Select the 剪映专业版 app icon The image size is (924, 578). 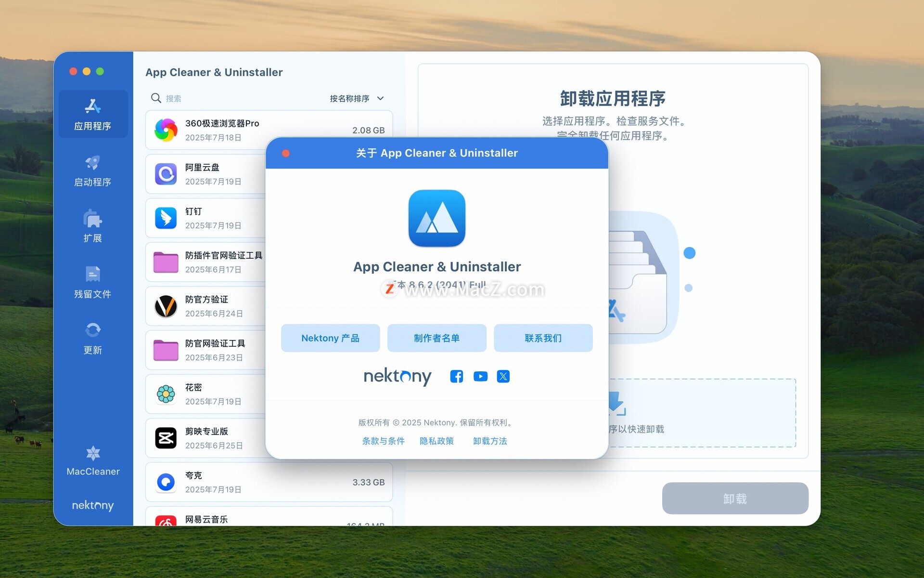[x=166, y=438]
